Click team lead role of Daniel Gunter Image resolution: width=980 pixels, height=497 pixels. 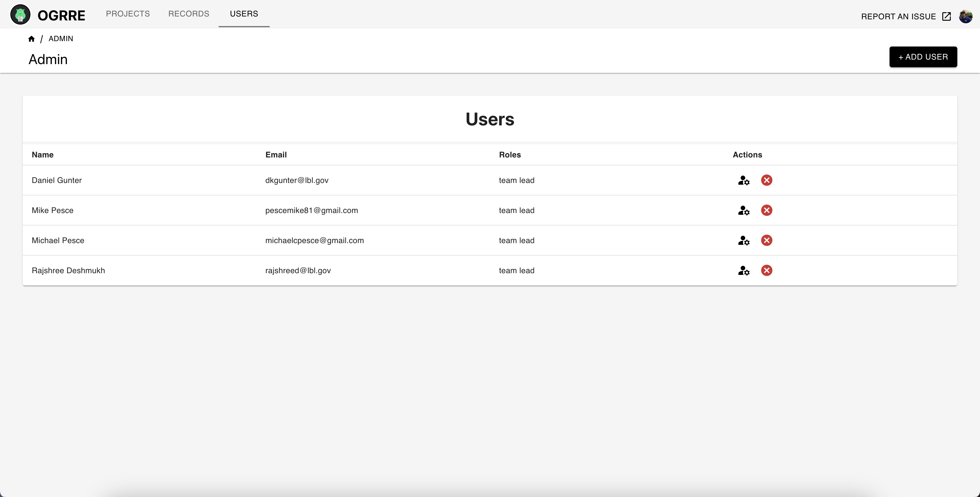click(517, 180)
